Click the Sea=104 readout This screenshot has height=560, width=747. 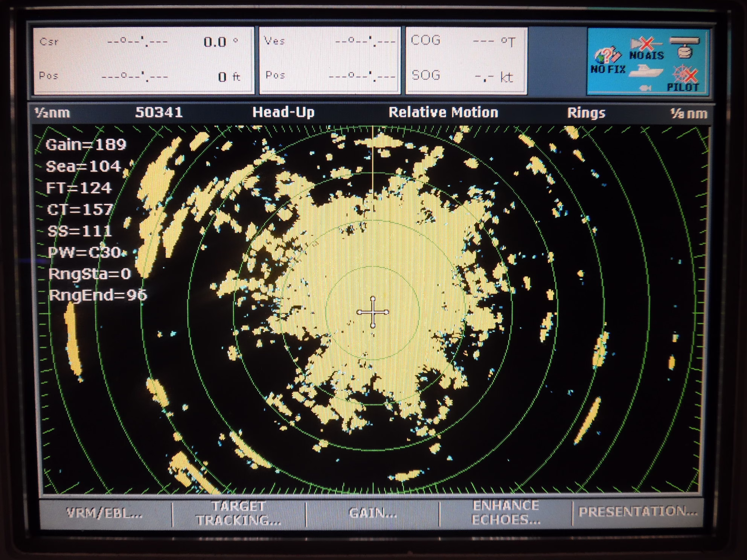tap(83, 166)
